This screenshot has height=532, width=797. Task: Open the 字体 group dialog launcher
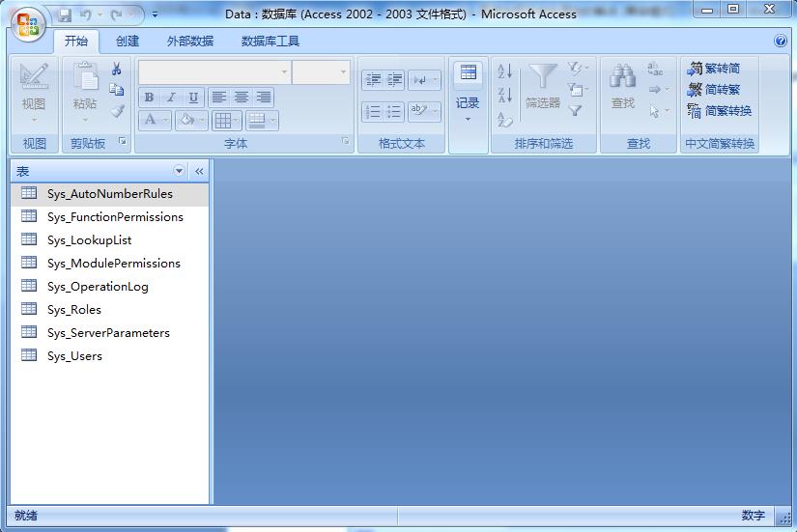coord(346,141)
